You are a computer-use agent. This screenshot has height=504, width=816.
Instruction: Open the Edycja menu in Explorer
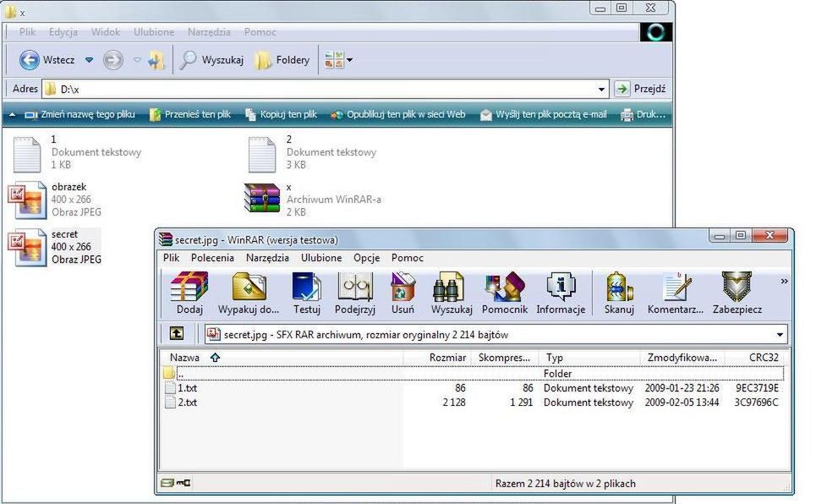63,32
